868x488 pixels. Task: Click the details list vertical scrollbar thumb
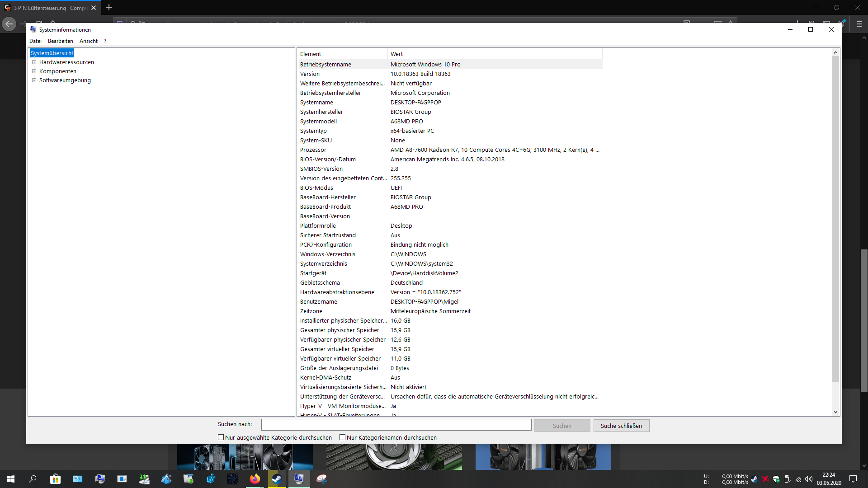pyautogui.click(x=835, y=219)
